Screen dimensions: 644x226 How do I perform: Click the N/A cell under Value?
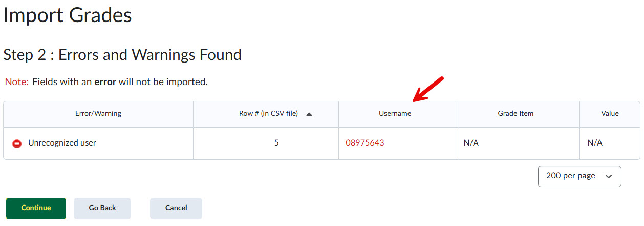[595, 143]
